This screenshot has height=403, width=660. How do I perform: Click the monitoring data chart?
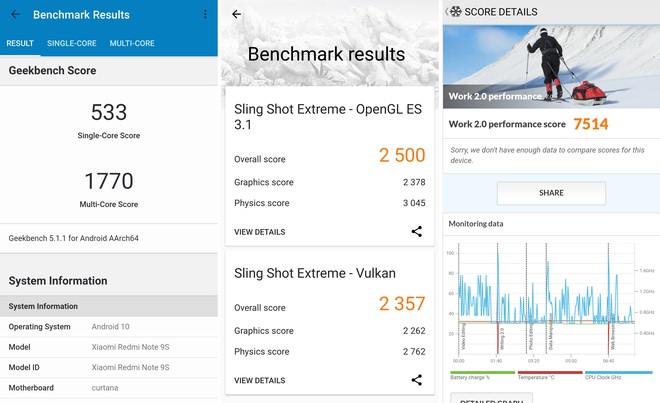click(x=550, y=302)
